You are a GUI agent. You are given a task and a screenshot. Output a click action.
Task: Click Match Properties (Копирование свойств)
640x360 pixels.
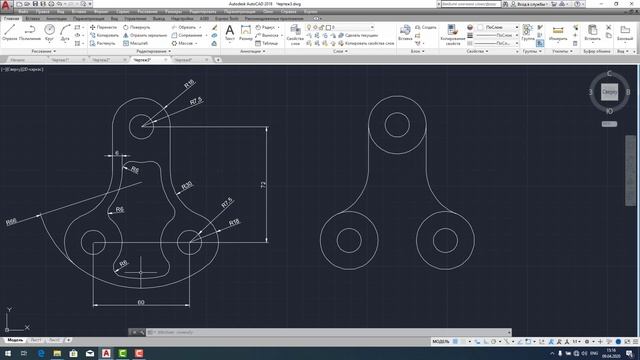(453, 34)
